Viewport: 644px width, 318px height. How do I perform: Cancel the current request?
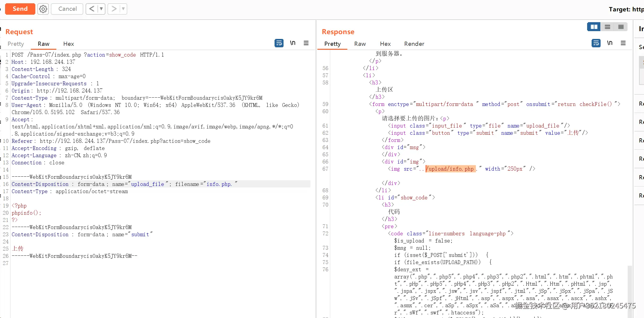coord(67,9)
